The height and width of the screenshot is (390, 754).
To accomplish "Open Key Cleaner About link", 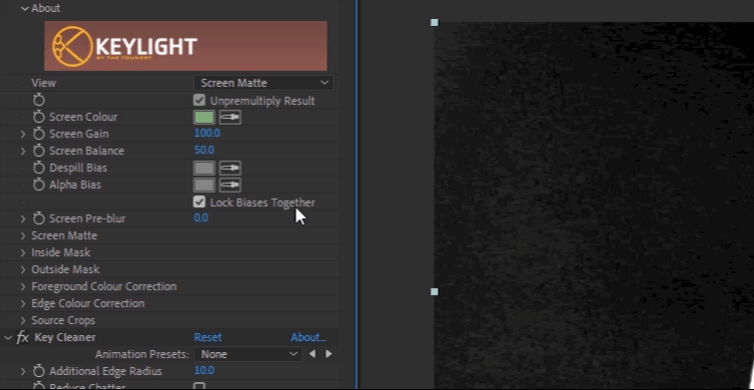I will (308, 338).
